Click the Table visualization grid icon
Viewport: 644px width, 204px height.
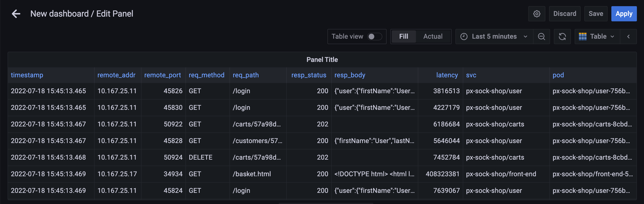point(582,37)
